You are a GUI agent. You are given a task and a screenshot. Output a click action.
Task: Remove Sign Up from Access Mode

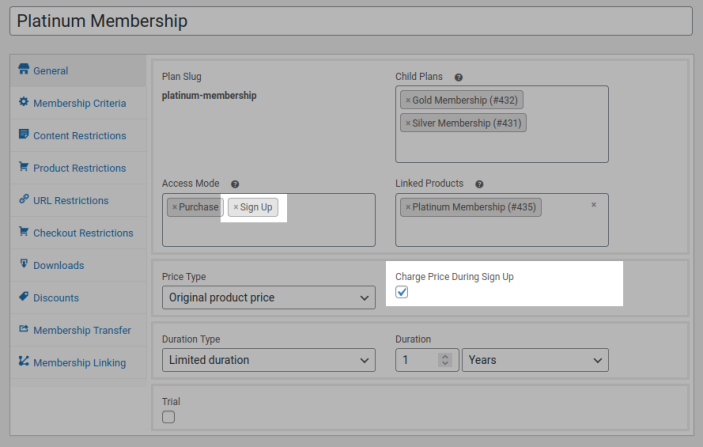pyautogui.click(x=236, y=208)
